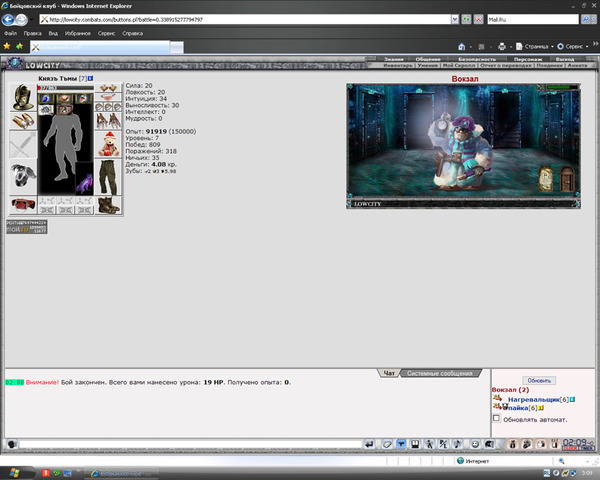Click the browser address bar
The width and height of the screenshot is (600, 480).
pyautogui.click(x=245, y=19)
